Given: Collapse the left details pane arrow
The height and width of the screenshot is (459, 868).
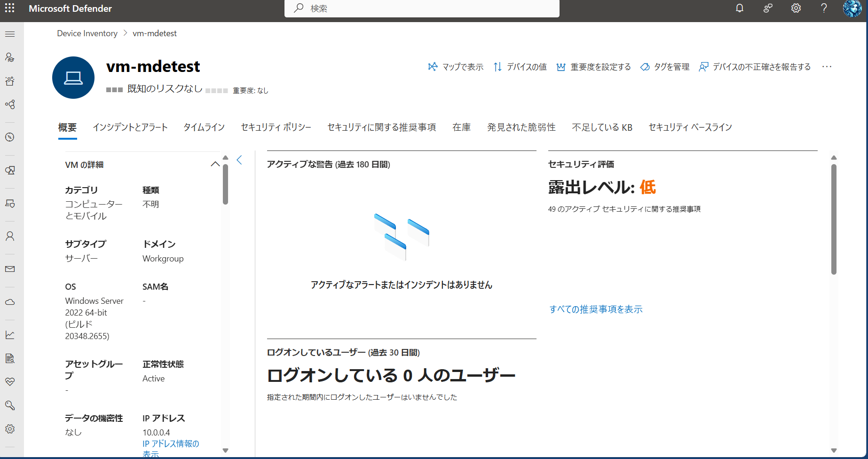Looking at the screenshot, I should click(239, 160).
